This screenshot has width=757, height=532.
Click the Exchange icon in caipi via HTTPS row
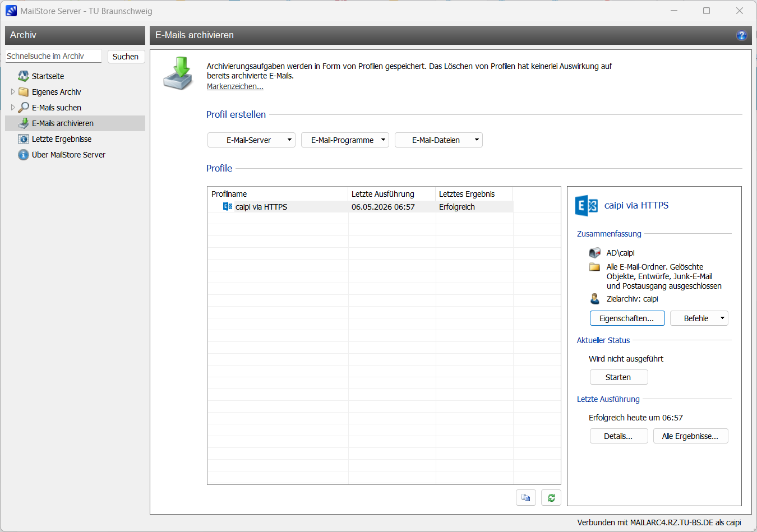coord(228,206)
